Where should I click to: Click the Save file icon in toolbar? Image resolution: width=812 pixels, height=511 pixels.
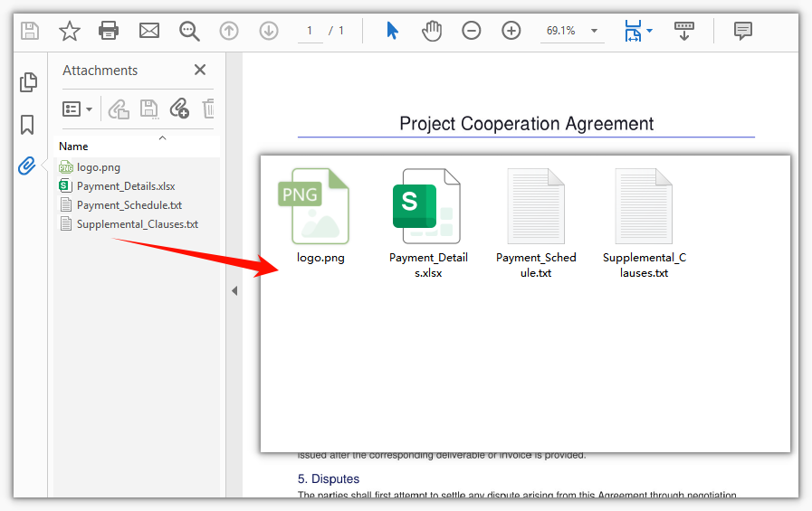pyautogui.click(x=30, y=31)
